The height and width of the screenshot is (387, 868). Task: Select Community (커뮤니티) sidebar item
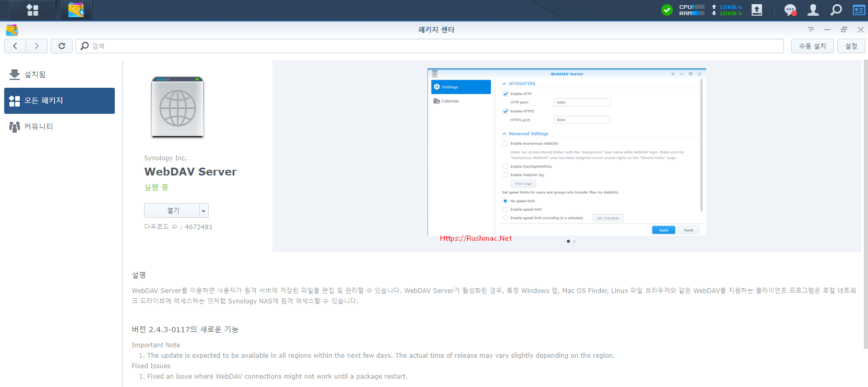(60, 127)
